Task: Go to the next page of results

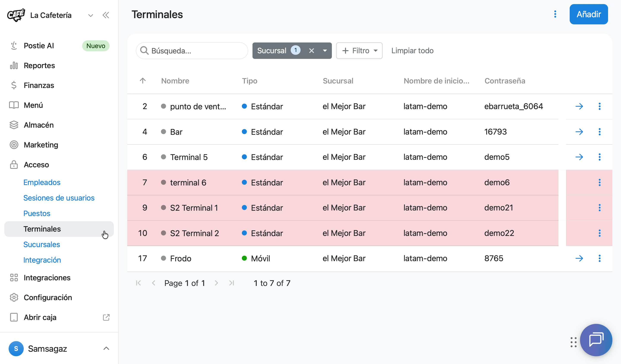Action: [x=216, y=283]
